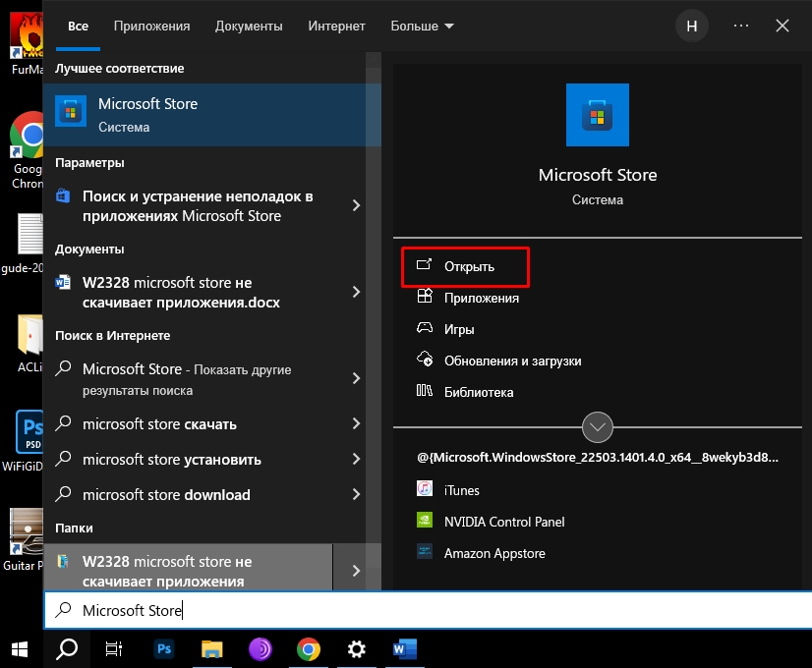
Task: Click the Google Chrome desktop shortcut
Action: pos(27,150)
